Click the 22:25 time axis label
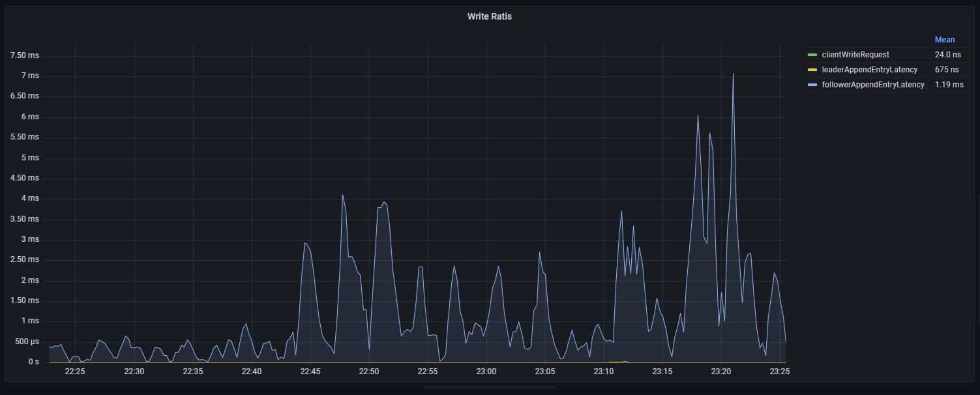This screenshot has width=980, height=395. pos(75,372)
